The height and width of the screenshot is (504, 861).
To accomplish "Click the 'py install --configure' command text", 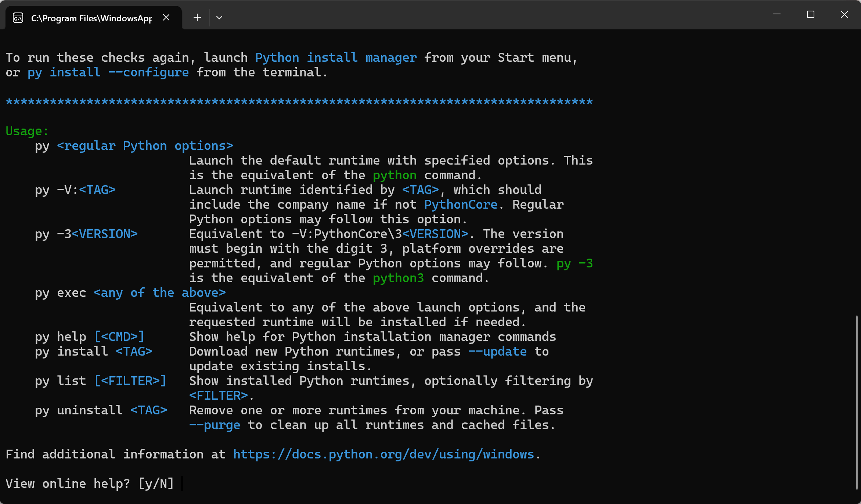I will tap(108, 72).
